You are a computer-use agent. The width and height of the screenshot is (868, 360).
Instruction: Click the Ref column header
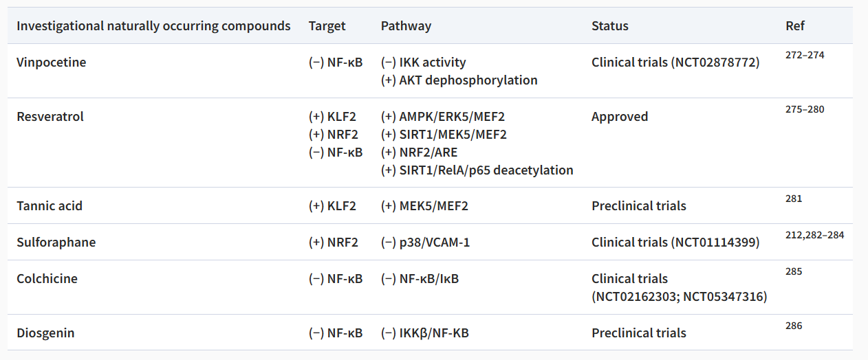pos(794,26)
